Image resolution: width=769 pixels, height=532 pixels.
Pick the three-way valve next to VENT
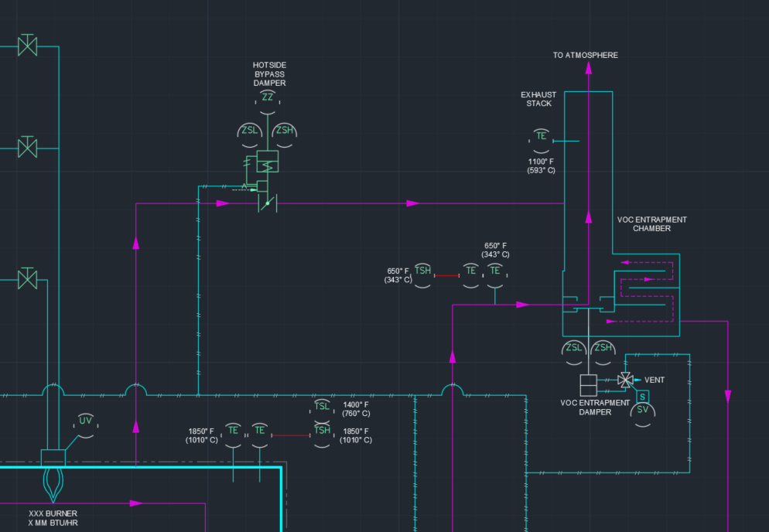pos(625,380)
